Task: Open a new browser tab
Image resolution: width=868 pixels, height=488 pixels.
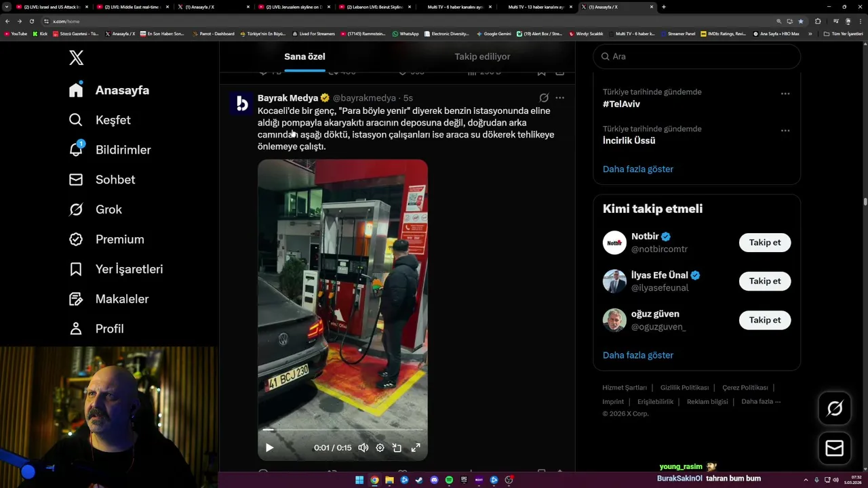Action: [x=663, y=7]
